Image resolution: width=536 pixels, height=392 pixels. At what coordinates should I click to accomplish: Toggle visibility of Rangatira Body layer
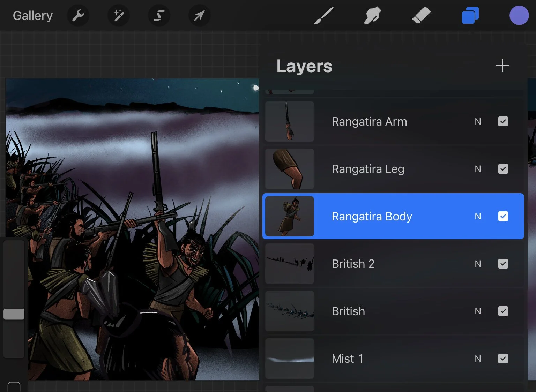click(503, 216)
